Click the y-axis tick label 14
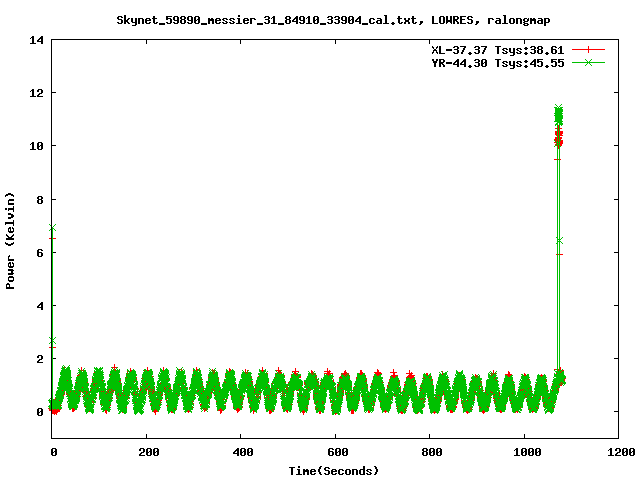This screenshot has width=640, height=480. [x=36, y=40]
